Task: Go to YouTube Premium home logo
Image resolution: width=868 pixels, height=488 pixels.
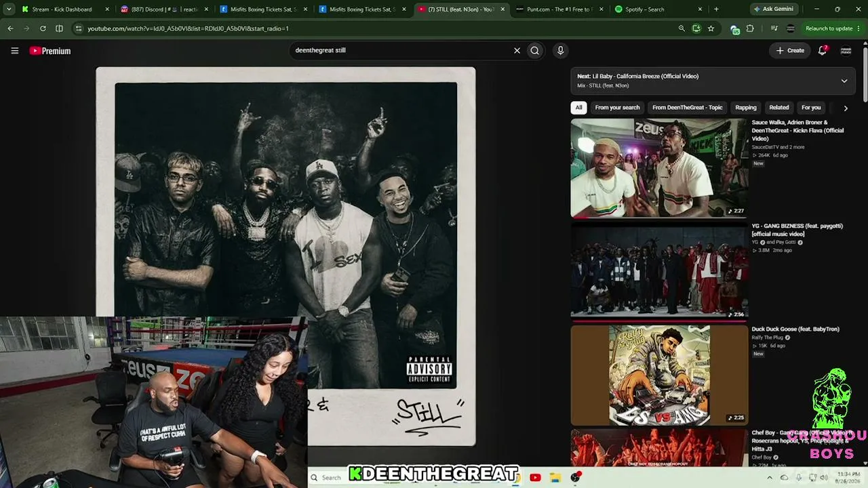Action: pos(50,51)
